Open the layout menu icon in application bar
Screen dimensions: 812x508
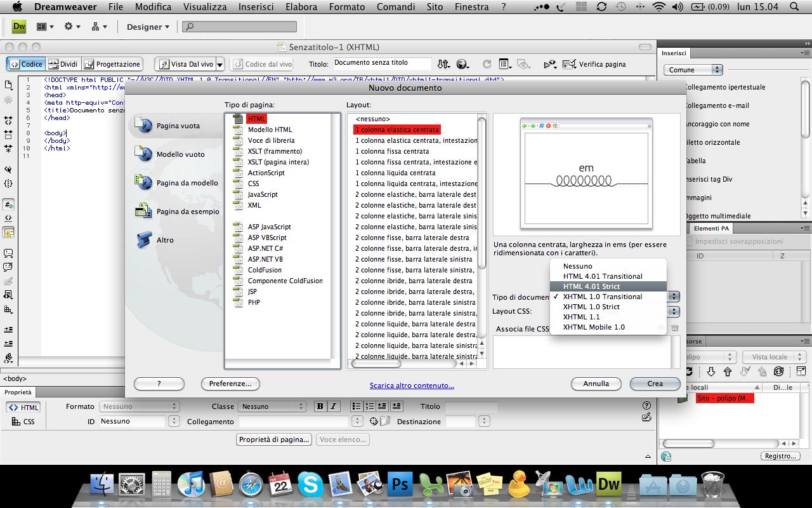[45, 27]
